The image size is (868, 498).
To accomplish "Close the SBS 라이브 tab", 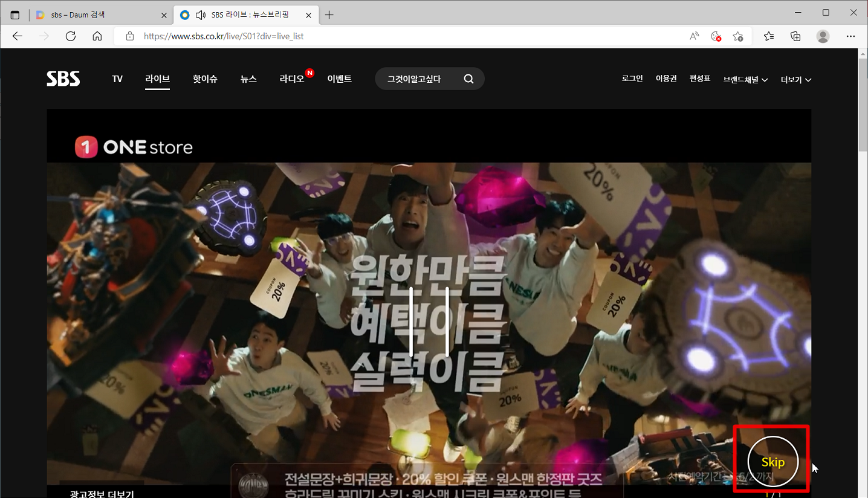I will point(309,15).
